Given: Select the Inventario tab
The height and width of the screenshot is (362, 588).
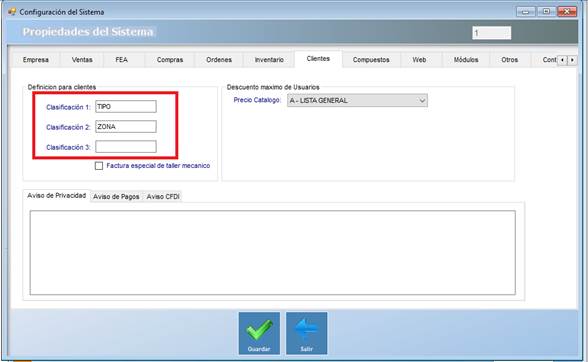Looking at the screenshot, I should point(269,60).
